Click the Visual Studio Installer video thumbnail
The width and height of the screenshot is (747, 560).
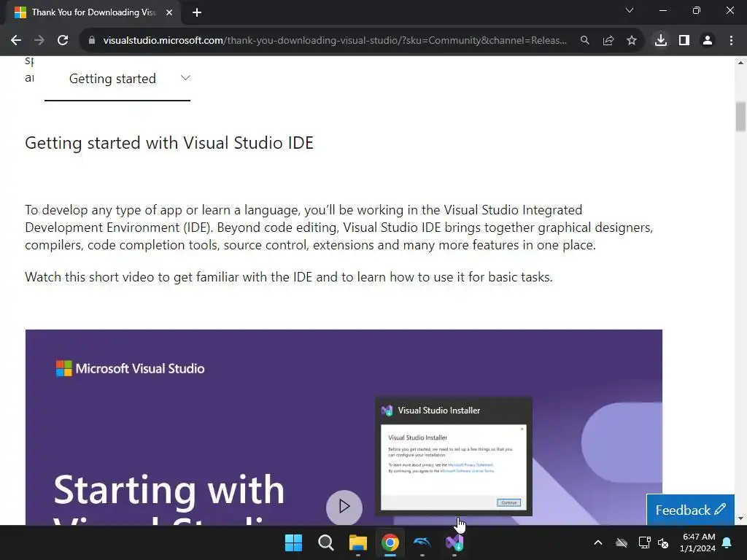(x=454, y=456)
